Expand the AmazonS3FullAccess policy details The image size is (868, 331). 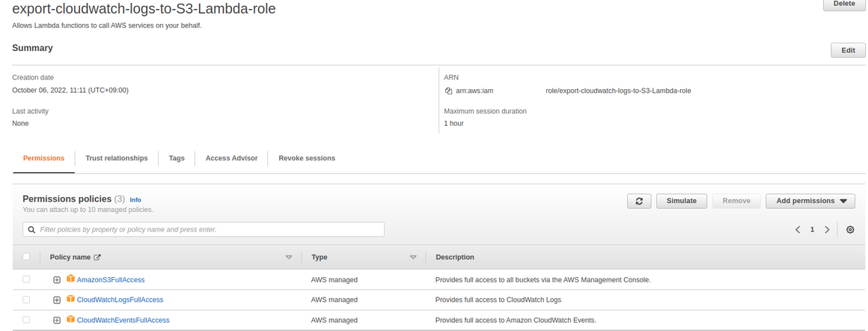56,280
